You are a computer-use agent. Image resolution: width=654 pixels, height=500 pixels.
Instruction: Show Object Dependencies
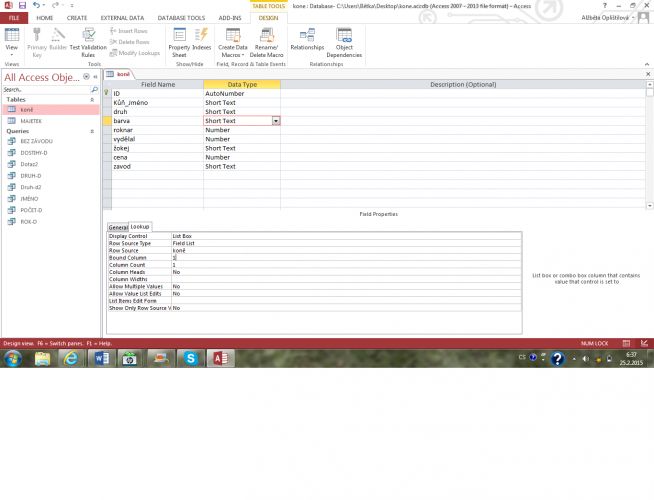344,43
